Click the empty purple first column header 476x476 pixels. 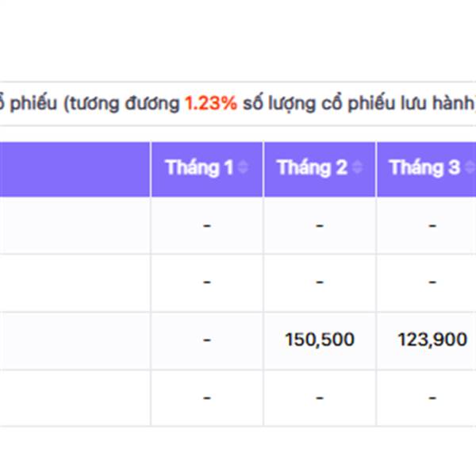coord(75,168)
